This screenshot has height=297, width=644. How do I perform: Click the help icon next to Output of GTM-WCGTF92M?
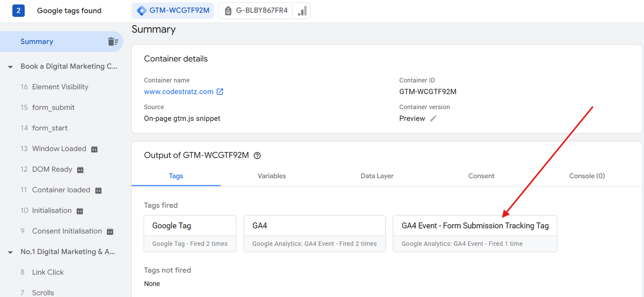[257, 156]
